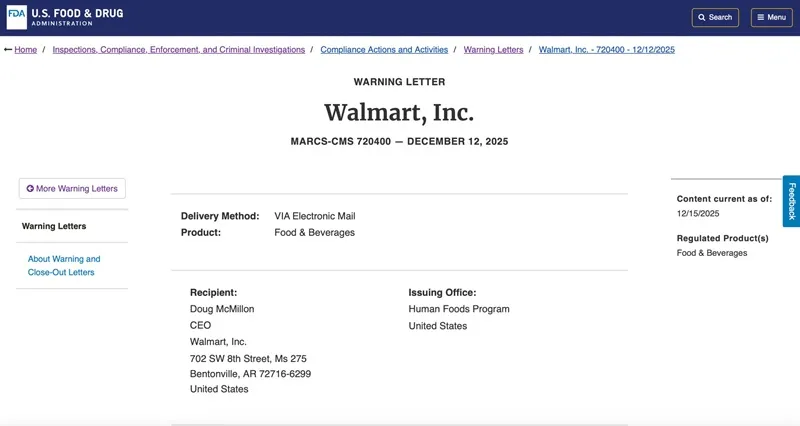Open Inspections, Compliance, Enforcement breadcrumb link
The height and width of the screenshot is (426, 800).
[x=179, y=49]
